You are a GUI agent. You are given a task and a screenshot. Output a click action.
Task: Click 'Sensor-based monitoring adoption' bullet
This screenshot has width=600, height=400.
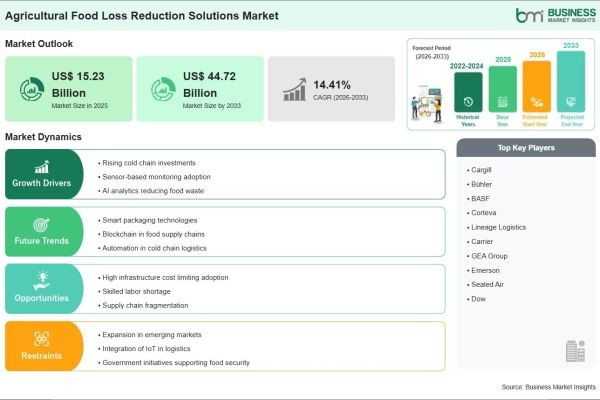pyautogui.click(x=155, y=177)
